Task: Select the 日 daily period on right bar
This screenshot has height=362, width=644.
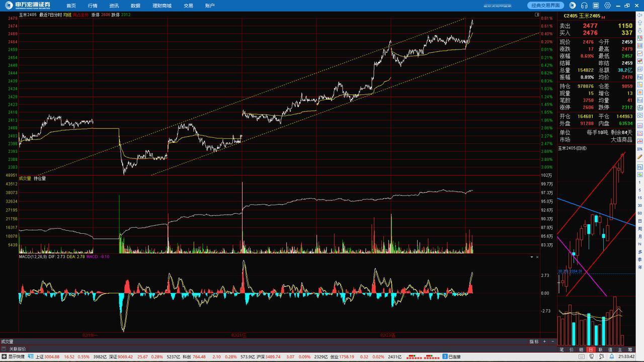Action: coord(639,221)
